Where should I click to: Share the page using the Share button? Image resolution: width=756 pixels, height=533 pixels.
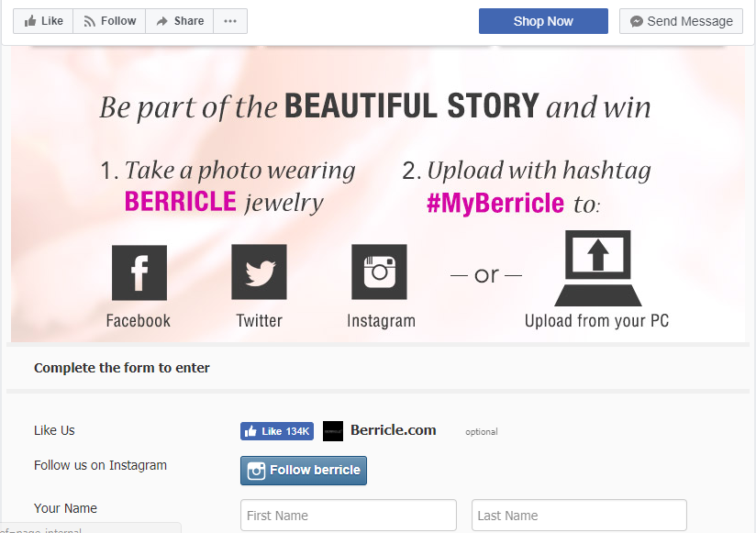point(179,21)
